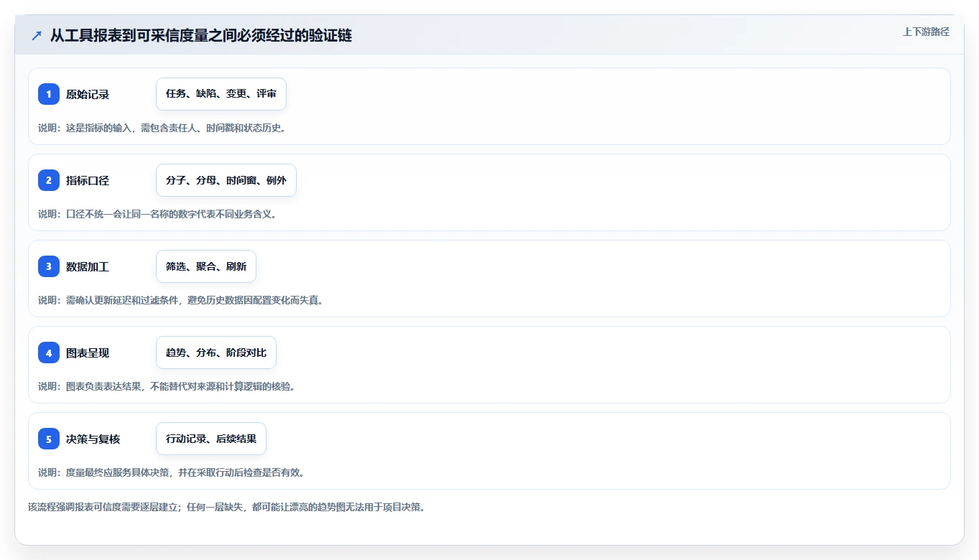
Task: Click step number 2 badge
Action: (49, 180)
